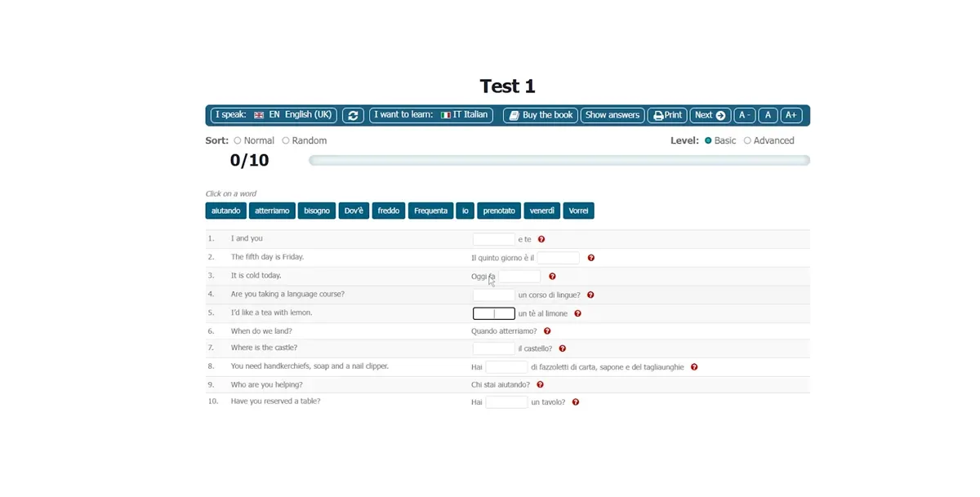This screenshot has height=497, width=980.
Task: Open the 'I speak' language selector
Action: point(274,116)
